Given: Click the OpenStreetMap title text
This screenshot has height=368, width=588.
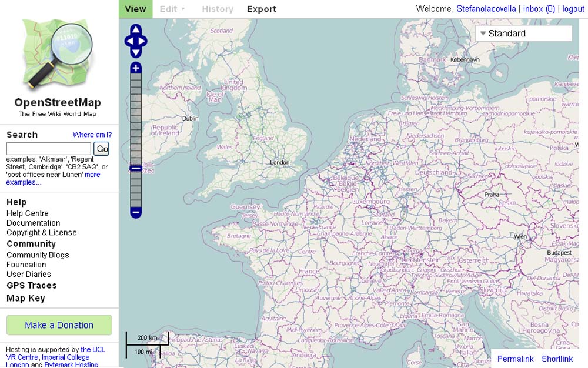Looking at the screenshot, I should coord(58,102).
